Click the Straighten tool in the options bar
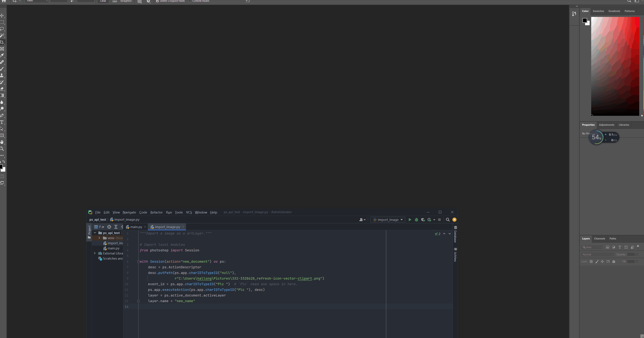 (x=122, y=1)
